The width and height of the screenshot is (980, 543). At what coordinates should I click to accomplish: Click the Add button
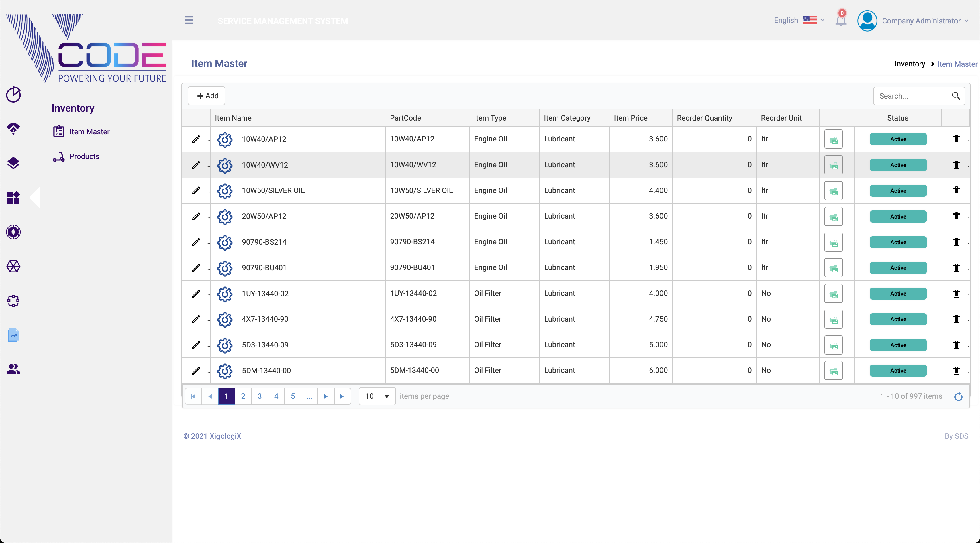207,96
